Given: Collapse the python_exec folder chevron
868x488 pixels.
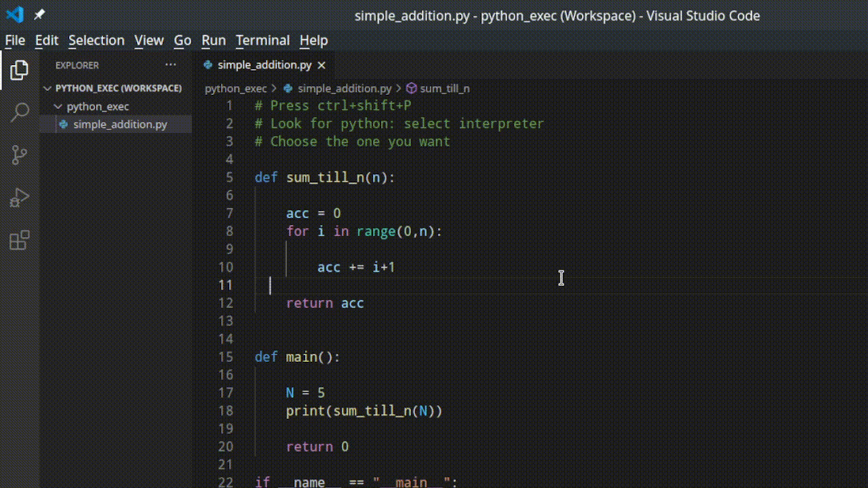Looking at the screenshot, I should pyautogui.click(x=58, y=106).
